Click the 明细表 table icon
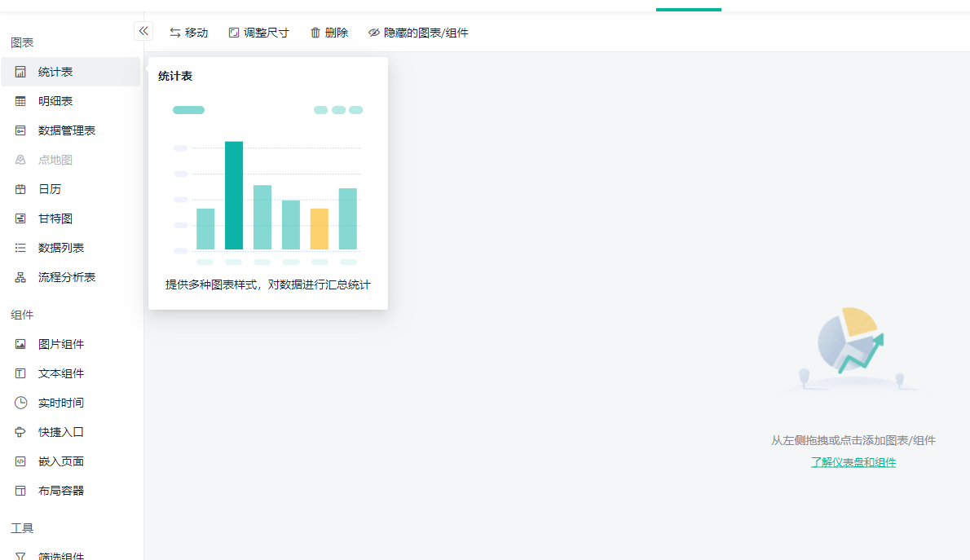This screenshot has width=970, height=560. [20, 101]
